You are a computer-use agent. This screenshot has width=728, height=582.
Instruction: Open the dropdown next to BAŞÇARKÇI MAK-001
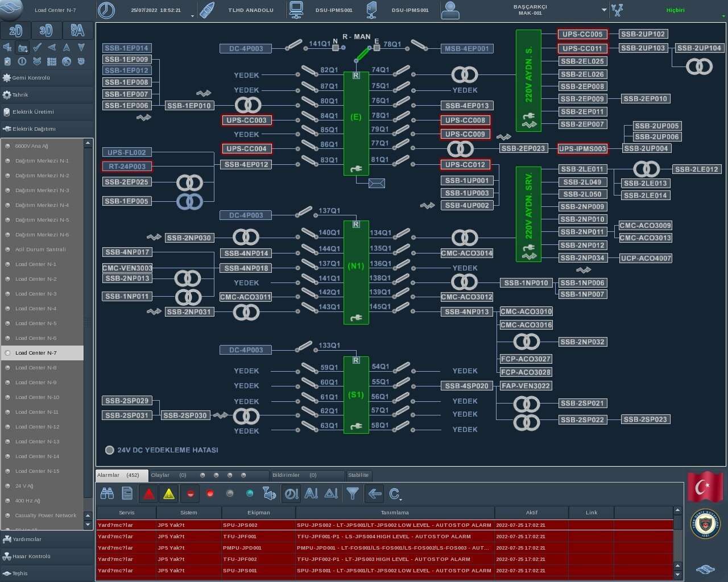[603, 10]
